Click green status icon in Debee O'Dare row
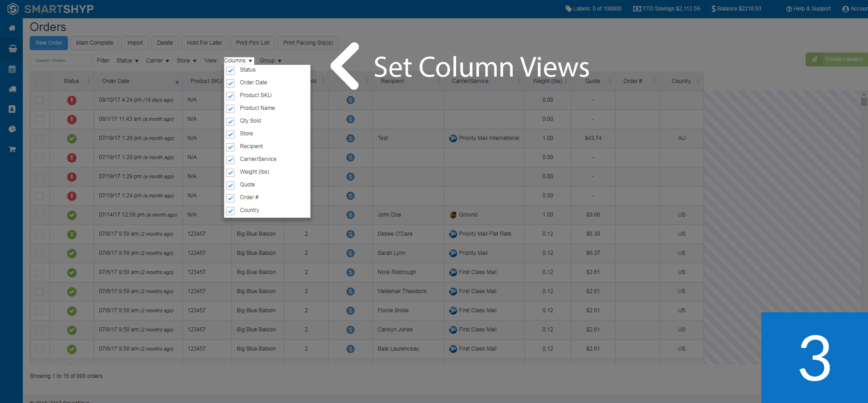 [x=72, y=234]
